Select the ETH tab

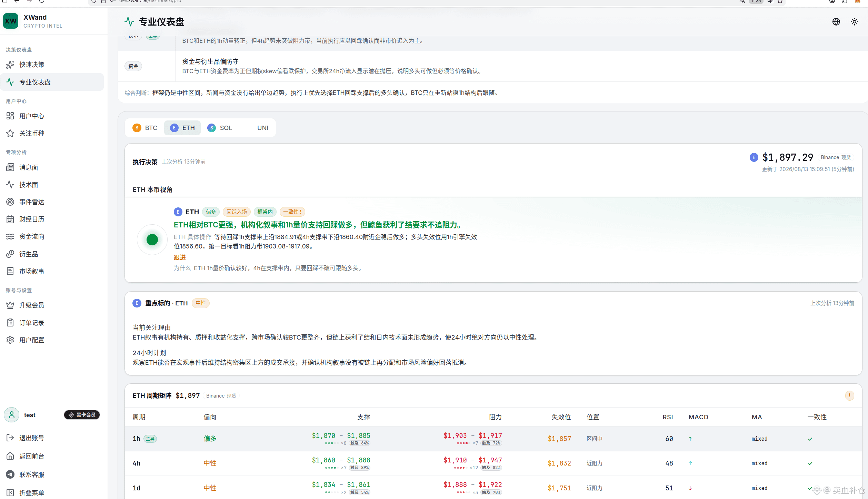coord(182,128)
